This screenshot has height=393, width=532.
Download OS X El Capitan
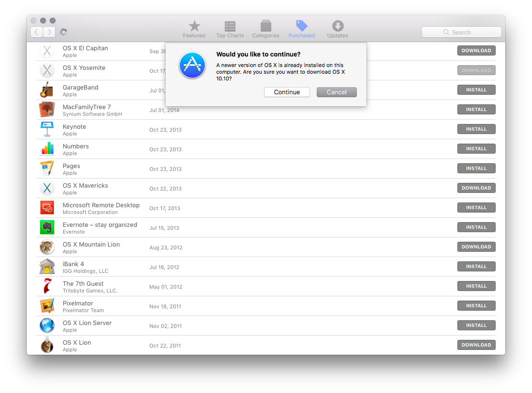477,51
